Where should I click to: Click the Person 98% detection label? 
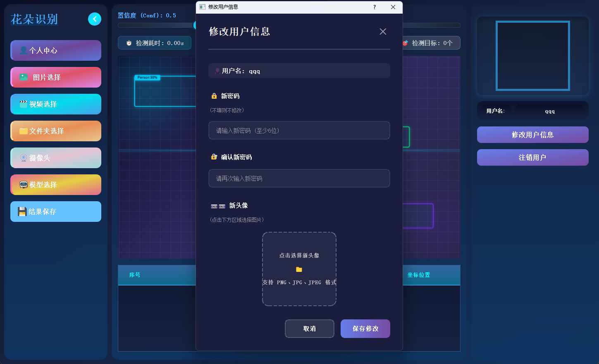148,78
